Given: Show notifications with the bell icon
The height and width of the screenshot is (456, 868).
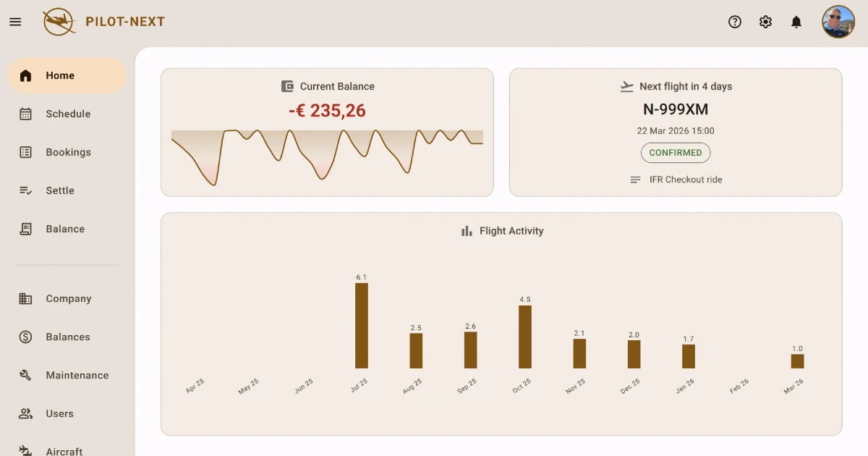Looking at the screenshot, I should click(x=796, y=22).
